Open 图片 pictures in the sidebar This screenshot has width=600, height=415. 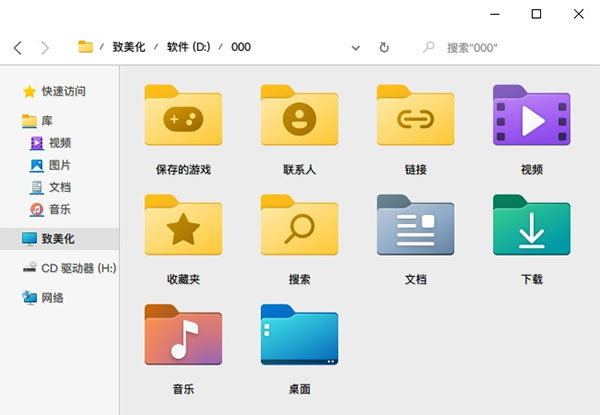coord(59,165)
